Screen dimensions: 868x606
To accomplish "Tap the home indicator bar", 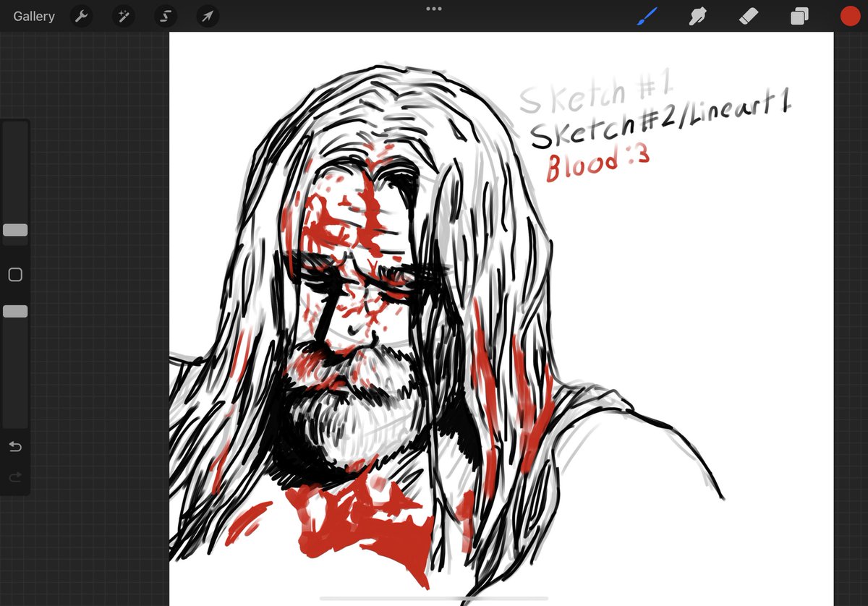I will [434, 598].
